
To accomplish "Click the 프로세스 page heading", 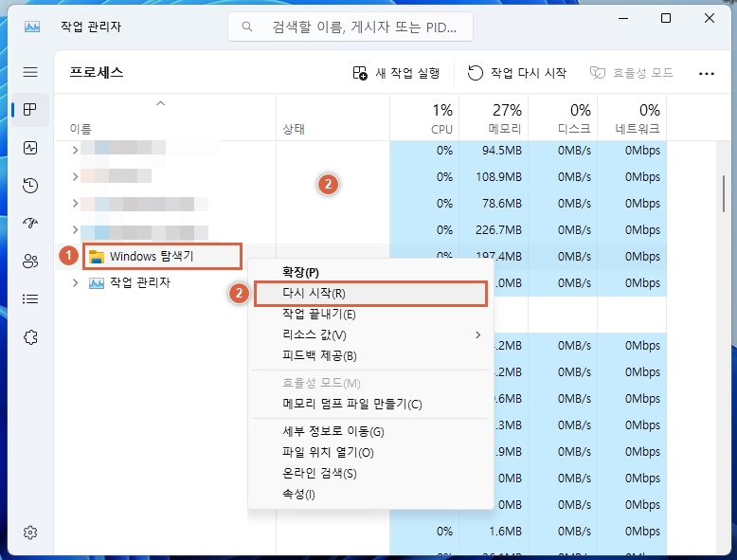I will [x=97, y=72].
